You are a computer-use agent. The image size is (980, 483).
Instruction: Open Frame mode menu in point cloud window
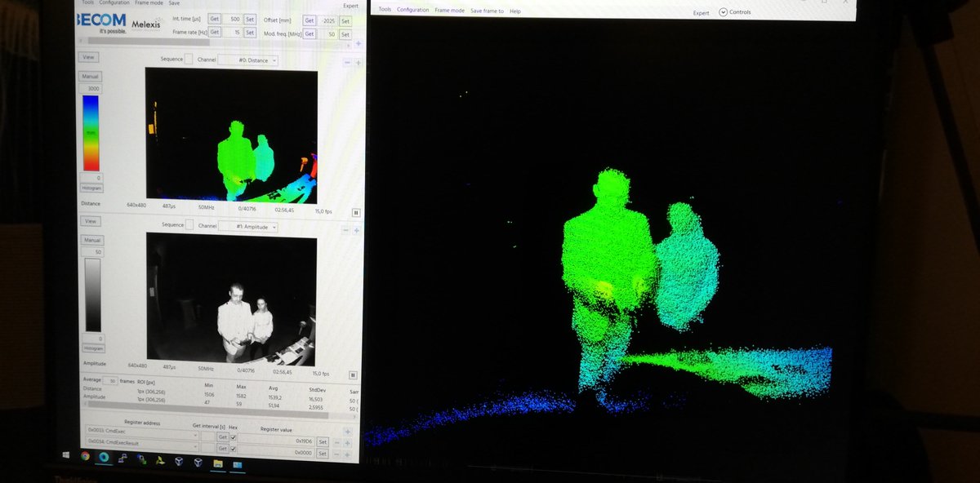[x=450, y=11]
